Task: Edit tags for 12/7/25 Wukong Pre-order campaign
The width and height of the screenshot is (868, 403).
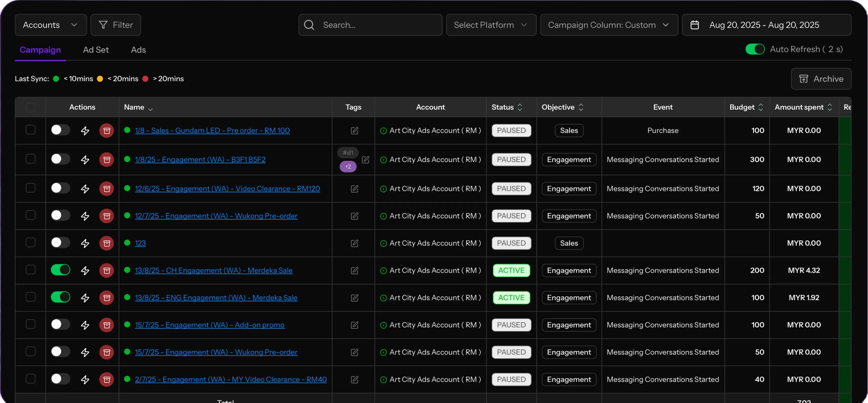Action: click(354, 216)
